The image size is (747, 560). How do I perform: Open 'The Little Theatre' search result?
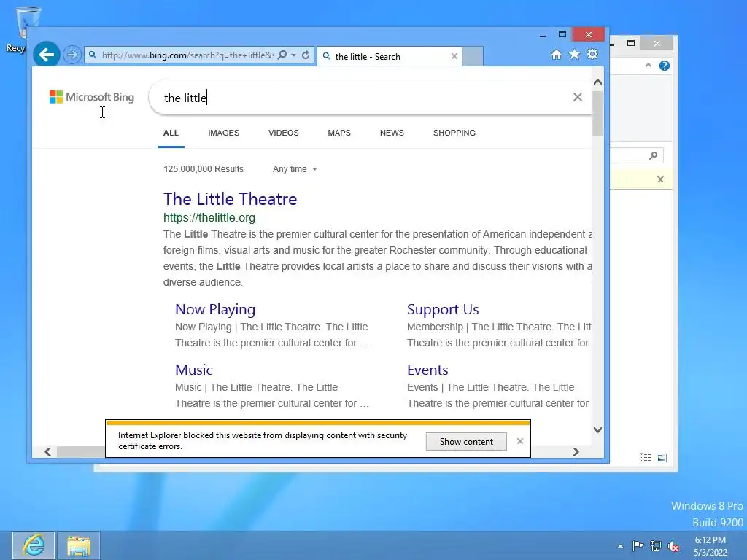click(230, 199)
